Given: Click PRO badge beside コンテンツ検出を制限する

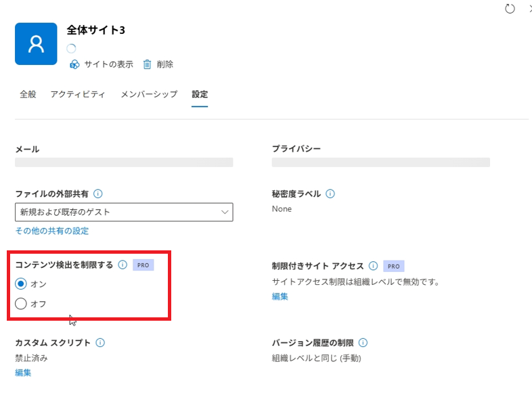Looking at the screenshot, I should click(x=143, y=265).
